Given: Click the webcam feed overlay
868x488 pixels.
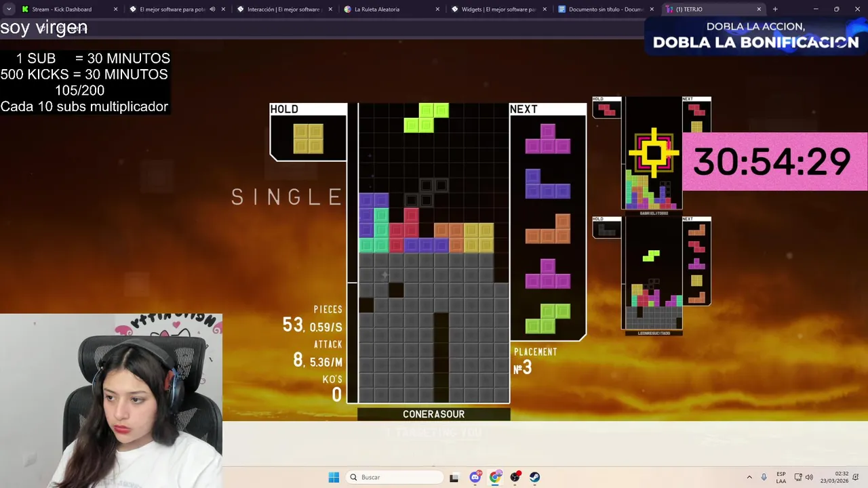Looking at the screenshot, I should point(111,401).
